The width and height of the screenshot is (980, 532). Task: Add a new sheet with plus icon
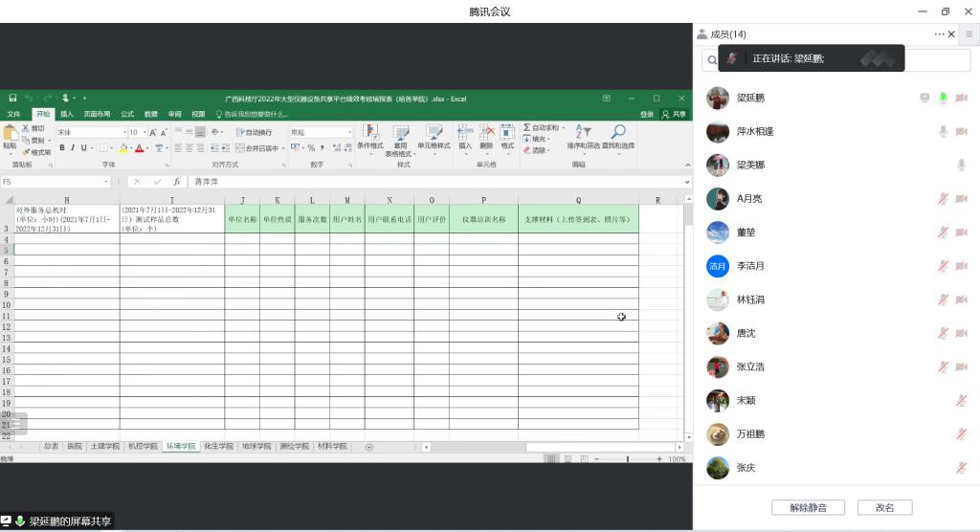pyautogui.click(x=369, y=447)
